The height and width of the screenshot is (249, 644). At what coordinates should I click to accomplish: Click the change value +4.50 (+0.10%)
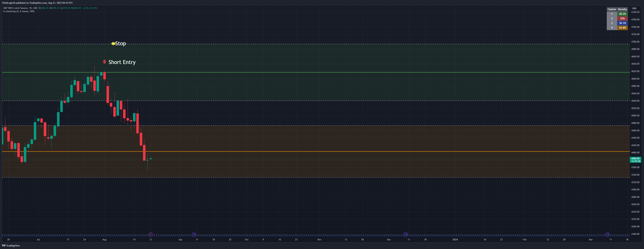click(x=90, y=8)
